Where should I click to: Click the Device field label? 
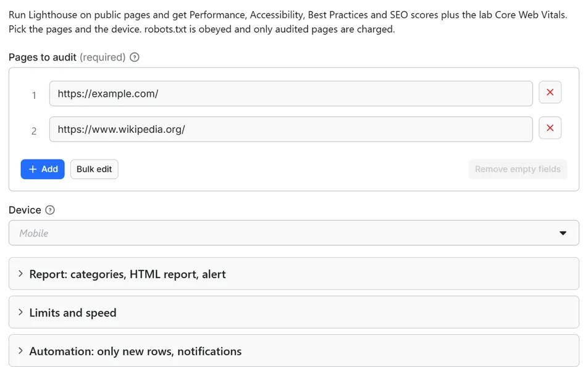[25, 210]
